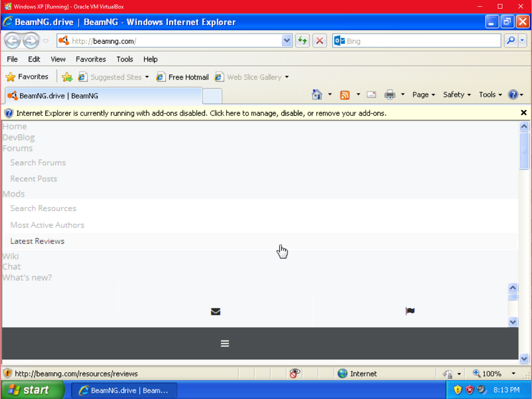Click the magnifier Search button
Viewport: 532px width, 399px height.
pos(510,41)
